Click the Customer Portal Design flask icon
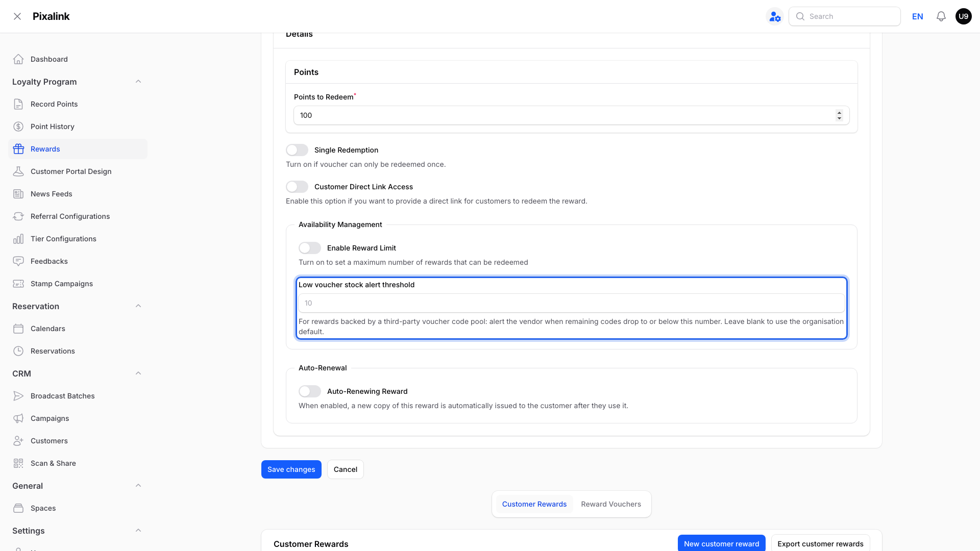The image size is (980, 551). pyautogui.click(x=18, y=171)
